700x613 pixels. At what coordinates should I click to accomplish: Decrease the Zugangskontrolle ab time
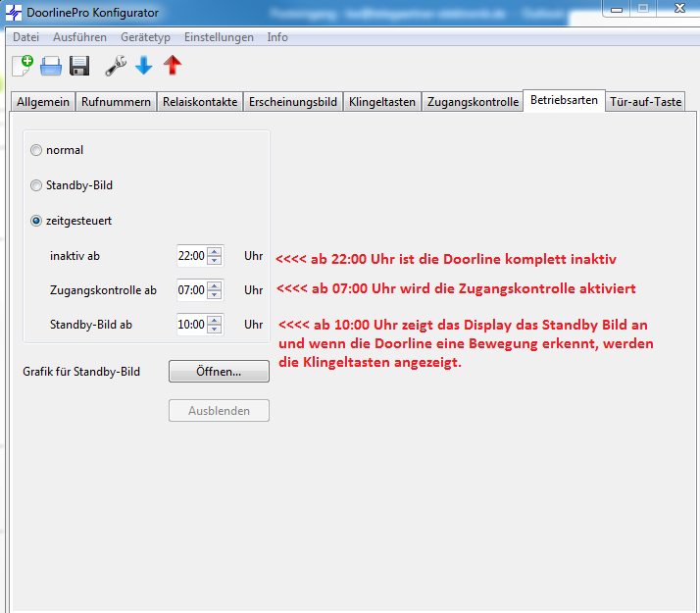pyautogui.click(x=215, y=294)
